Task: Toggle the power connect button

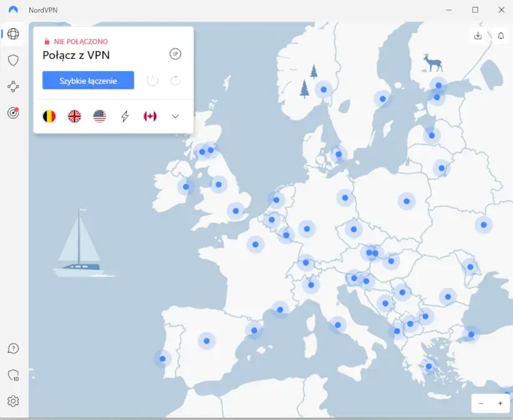Action: click(x=152, y=80)
